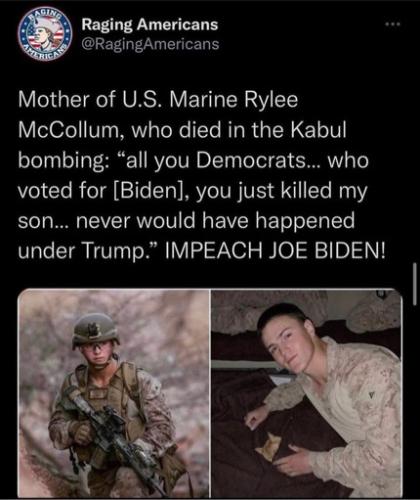Open the @RagingAmericans handle link
Viewport: 420px width, 500px height.
click(x=151, y=44)
